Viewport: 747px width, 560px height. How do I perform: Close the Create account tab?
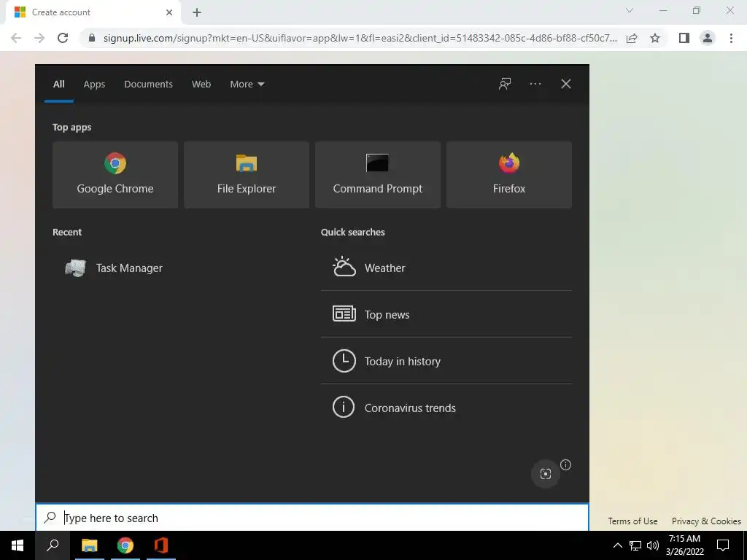169,12
